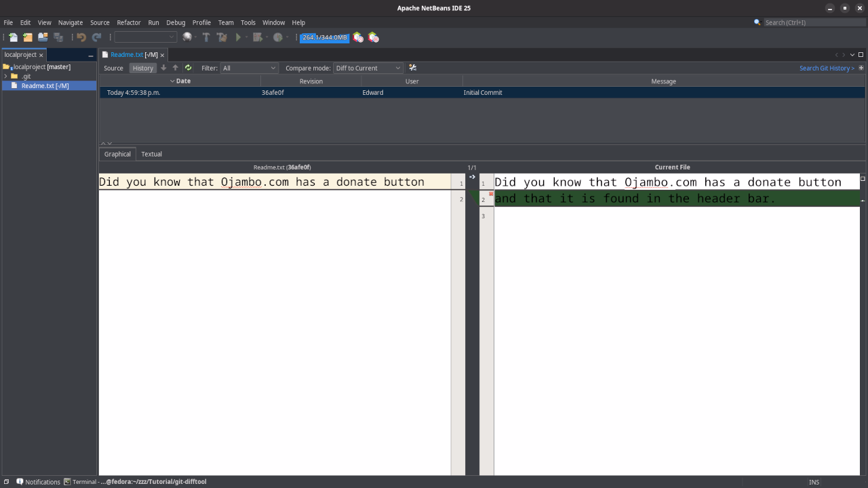Image resolution: width=868 pixels, height=488 pixels.
Task: Click the revert arrow in diff gutter
Action: 472,177
